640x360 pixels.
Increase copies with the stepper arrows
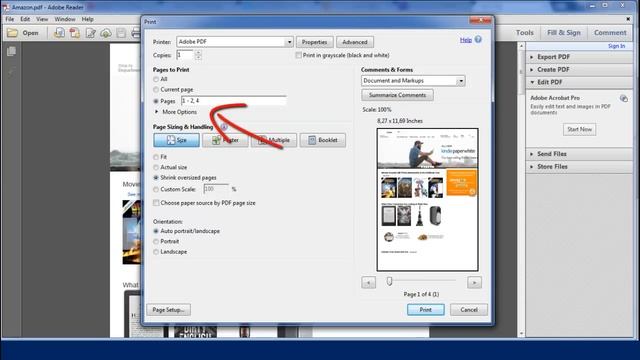[x=198, y=53]
